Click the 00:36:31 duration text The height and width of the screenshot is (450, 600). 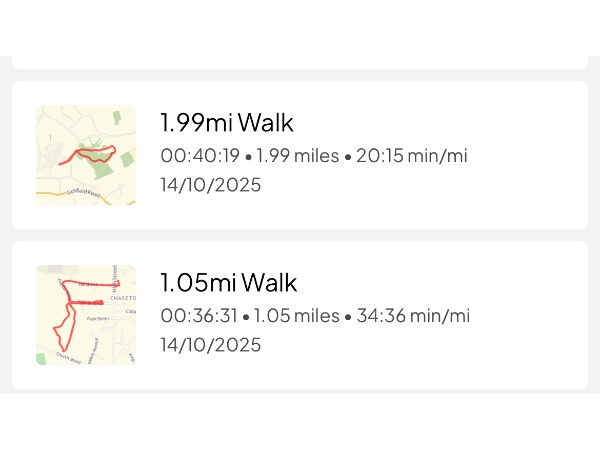click(199, 316)
